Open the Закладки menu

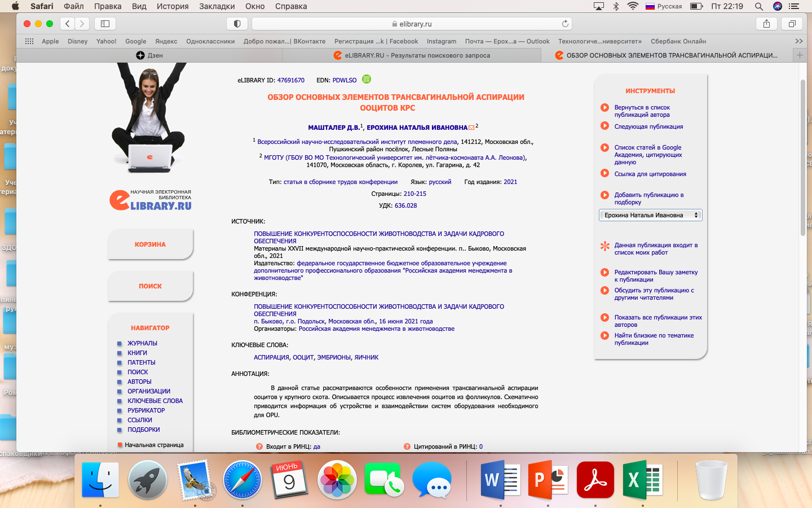tap(217, 6)
